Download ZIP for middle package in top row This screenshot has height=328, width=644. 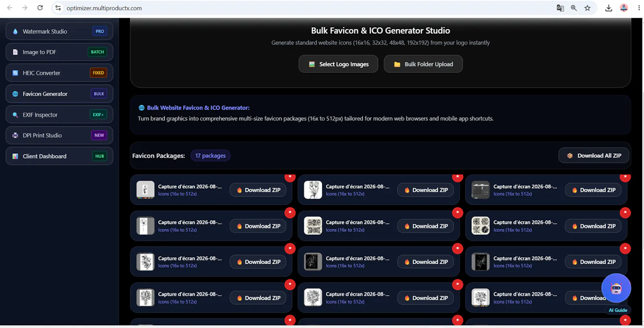[x=425, y=190]
